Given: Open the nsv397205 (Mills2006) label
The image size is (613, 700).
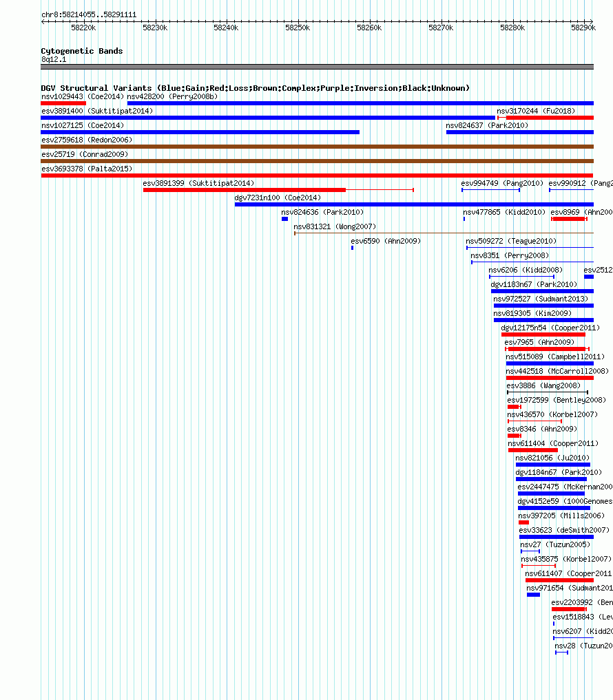Looking at the screenshot, I should point(561,515).
